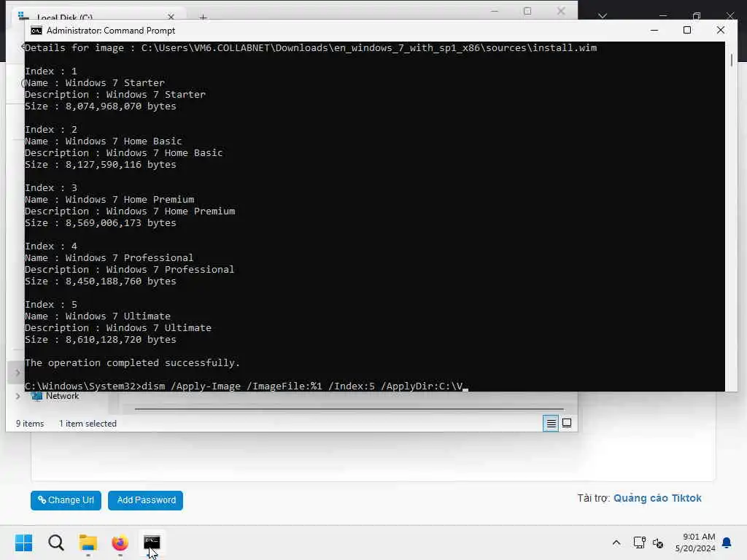Open taskbar Search magnifier
The width and height of the screenshot is (747, 560).
point(55,542)
